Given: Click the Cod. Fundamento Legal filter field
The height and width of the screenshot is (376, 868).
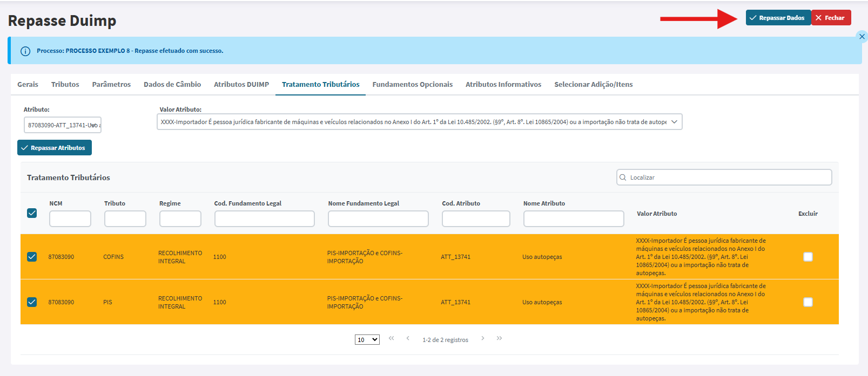Looking at the screenshot, I should click(x=265, y=219).
